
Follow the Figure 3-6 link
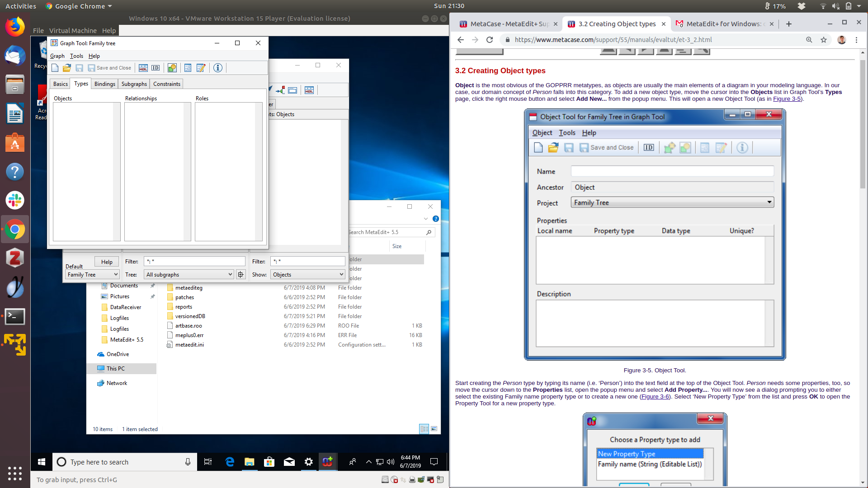point(654,397)
